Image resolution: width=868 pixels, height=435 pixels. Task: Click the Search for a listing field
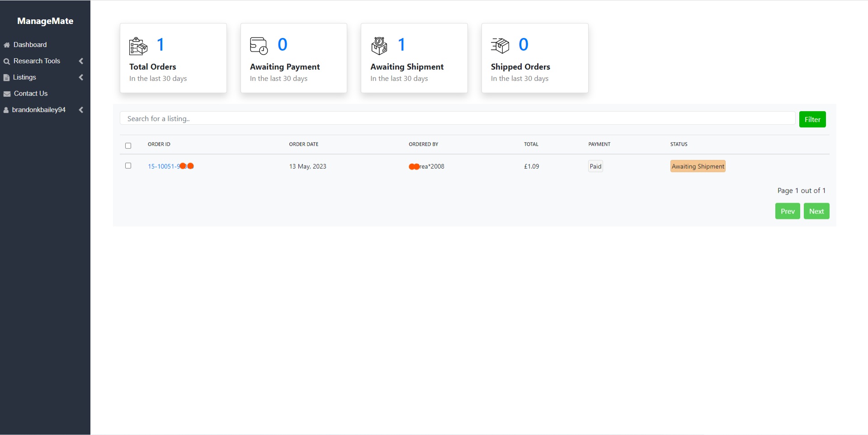(457, 118)
